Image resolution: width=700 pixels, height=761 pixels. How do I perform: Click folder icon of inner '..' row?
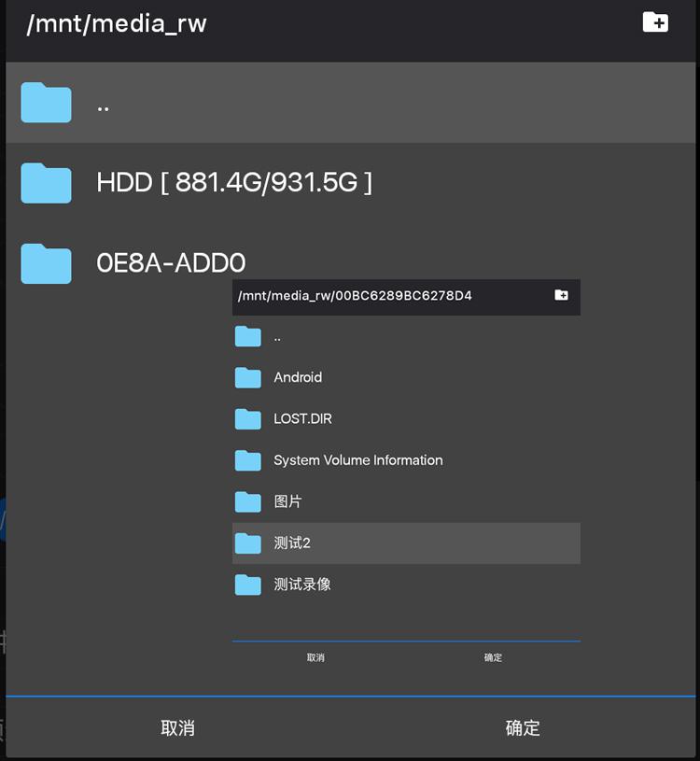click(248, 337)
